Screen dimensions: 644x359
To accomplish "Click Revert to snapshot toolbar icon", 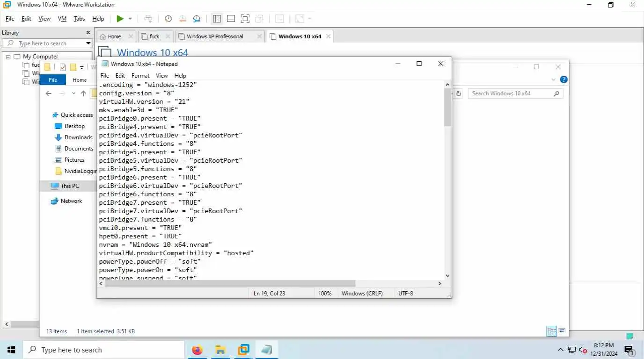I will (x=183, y=19).
